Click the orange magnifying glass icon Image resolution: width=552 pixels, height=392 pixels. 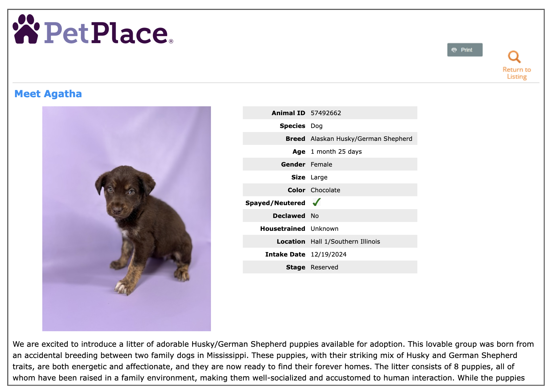(514, 57)
